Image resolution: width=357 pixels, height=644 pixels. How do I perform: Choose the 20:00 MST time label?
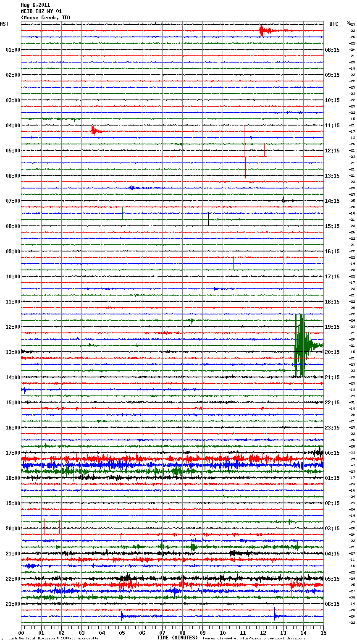pos(13,529)
